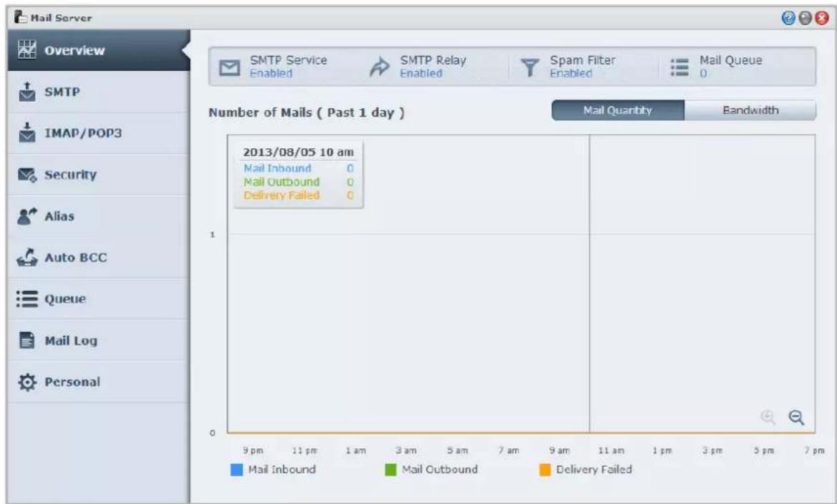The image size is (837, 504).
Task: Click the Alias person icon
Action: click(x=27, y=216)
